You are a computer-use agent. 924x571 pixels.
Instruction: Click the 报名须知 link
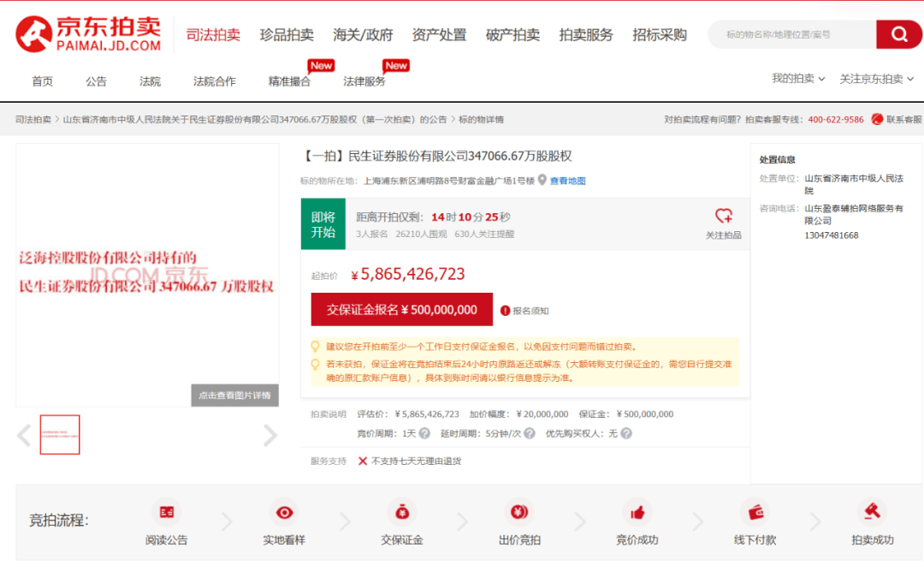[530, 311]
